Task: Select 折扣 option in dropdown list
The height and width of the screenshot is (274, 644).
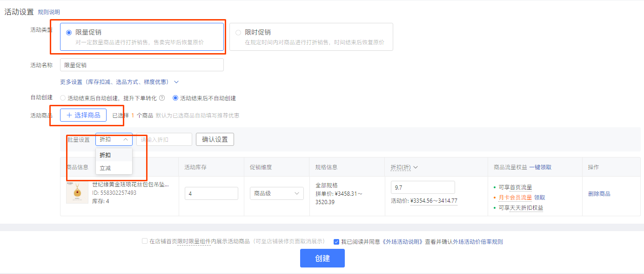Action: click(x=106, y=155)
